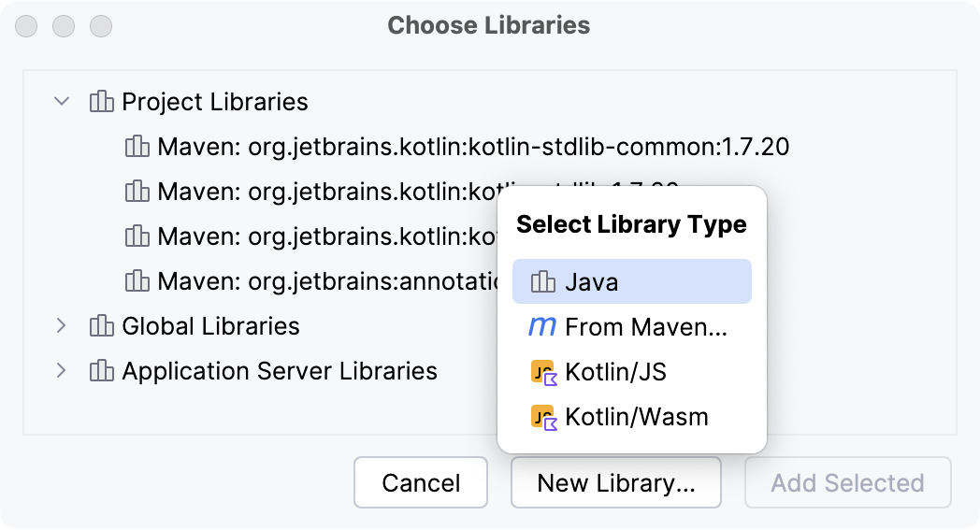The height and width of the screenshot is (530, 980).
Task: Click the Project Libraries folder icon
Action: pyautogui.click(x=101, y=101)
